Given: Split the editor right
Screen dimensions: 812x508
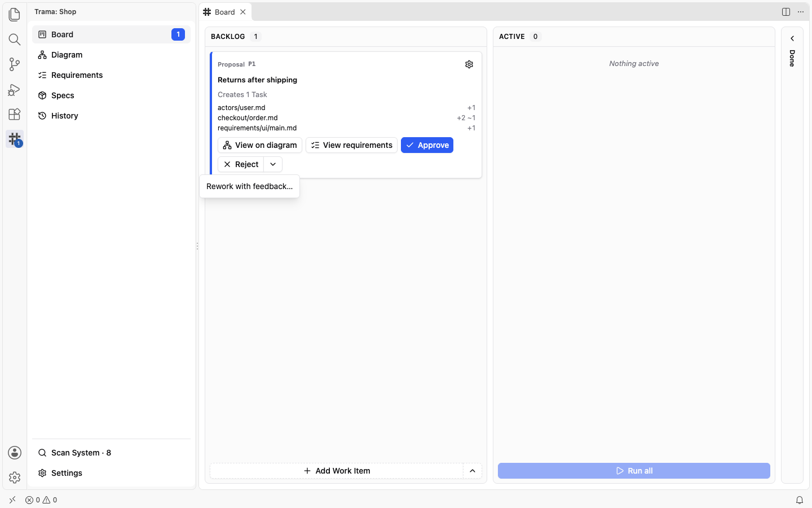Looking at the screenshot, I should [786, 12].
